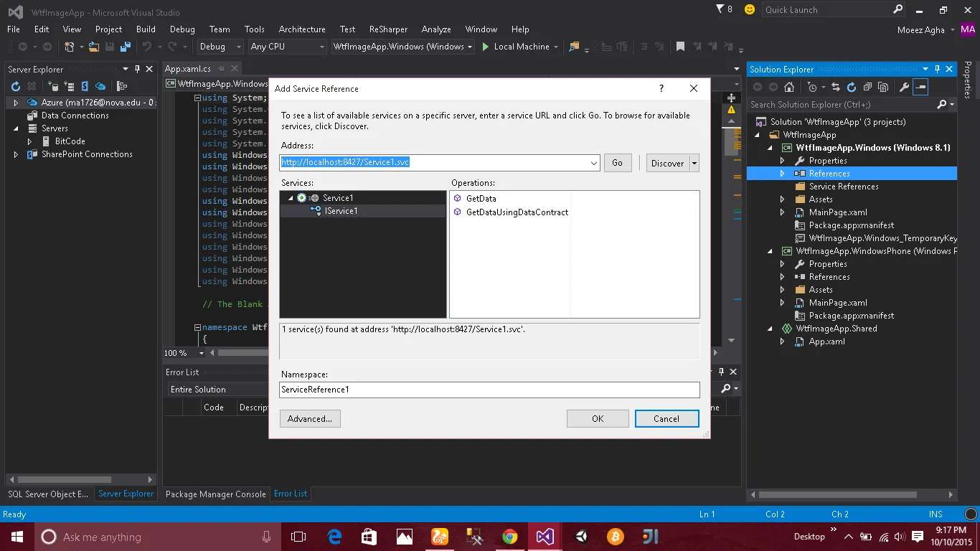Click the bookmark icon in main toolbar
The height and width of the screenshot is (551, 980).
point(680,47)
